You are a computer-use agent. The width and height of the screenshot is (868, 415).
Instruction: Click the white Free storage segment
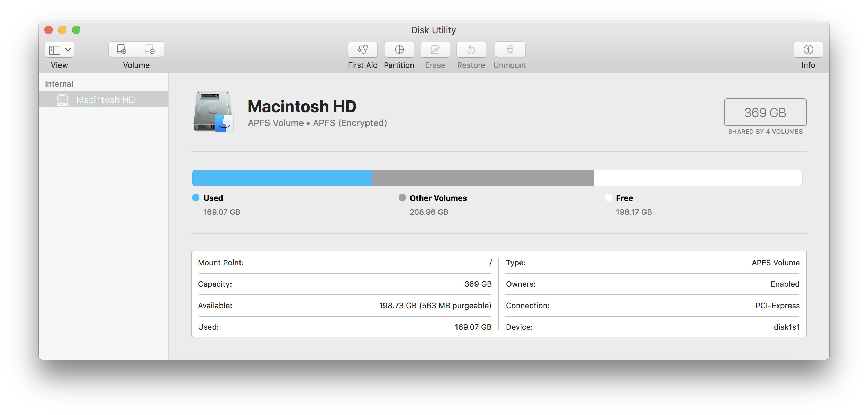698,178
